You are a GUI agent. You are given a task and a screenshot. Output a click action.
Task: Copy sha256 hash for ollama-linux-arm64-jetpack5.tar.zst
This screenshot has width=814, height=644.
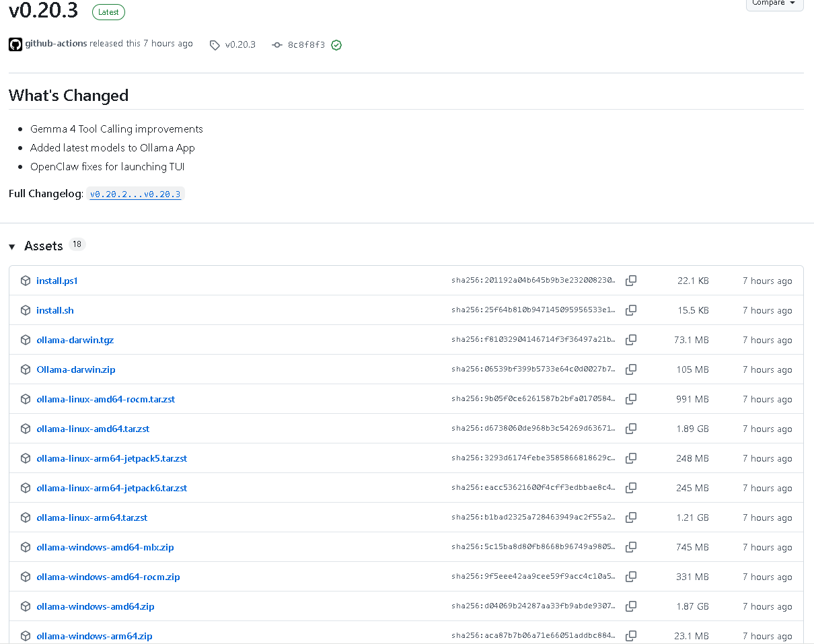(x=631, y=458)
